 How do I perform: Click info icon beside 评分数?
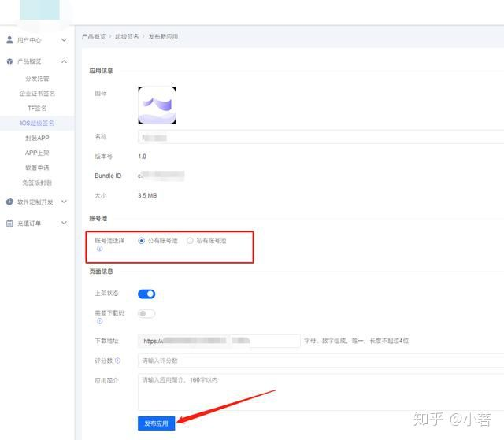click(117, 361)
